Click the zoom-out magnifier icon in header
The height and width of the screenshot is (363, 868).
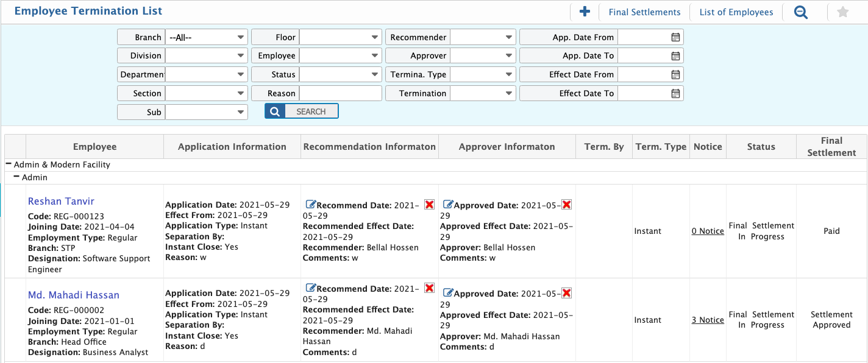click(x=801, y=12)
